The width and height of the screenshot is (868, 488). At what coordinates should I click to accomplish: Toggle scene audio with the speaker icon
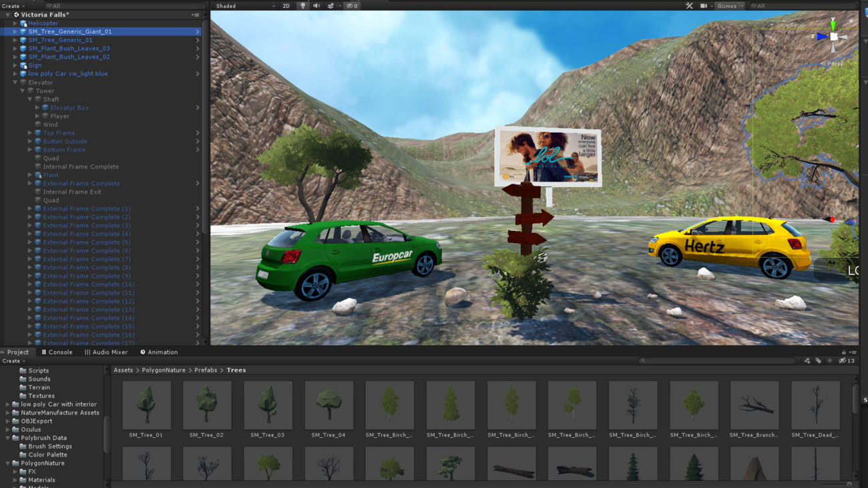point(316,6)
